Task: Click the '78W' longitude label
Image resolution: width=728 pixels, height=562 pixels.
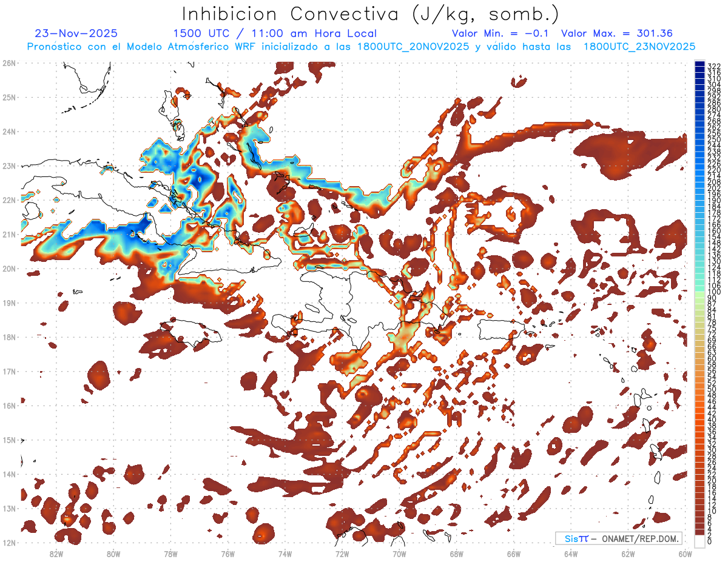Action: point(170,554)
